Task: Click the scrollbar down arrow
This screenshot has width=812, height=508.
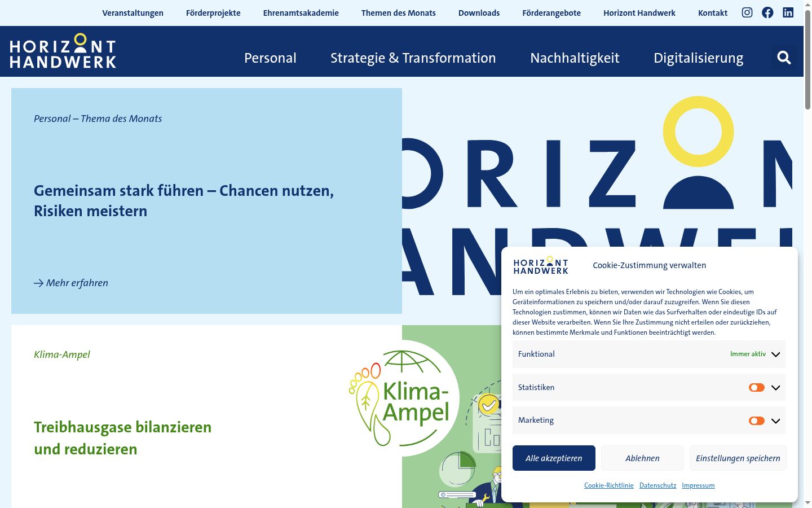Action: 807,503
